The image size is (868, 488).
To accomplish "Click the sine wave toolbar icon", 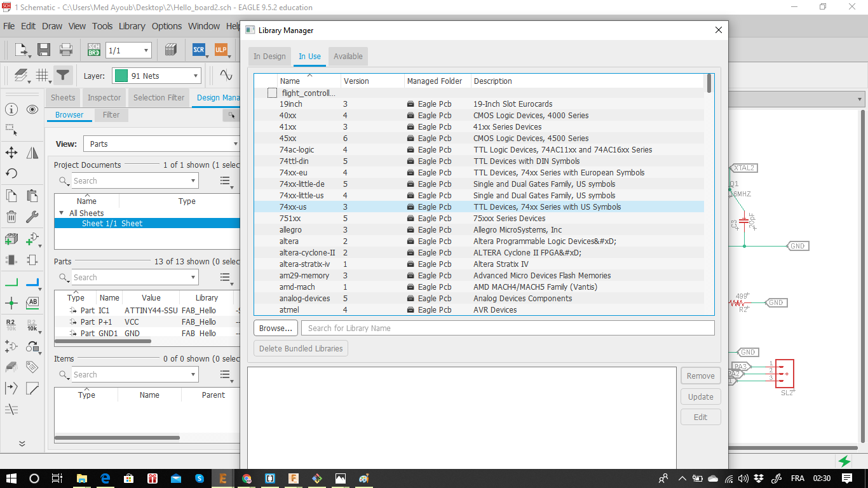I will pos(226,76).
